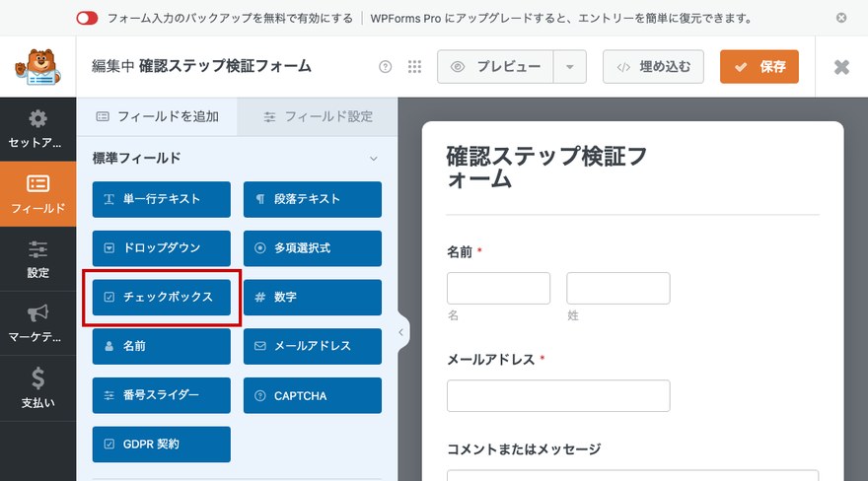The height and width of the screenshot is (481, 868).
Task: Click the WPForms bear mascot logo
Action: (x=37, y=67)
